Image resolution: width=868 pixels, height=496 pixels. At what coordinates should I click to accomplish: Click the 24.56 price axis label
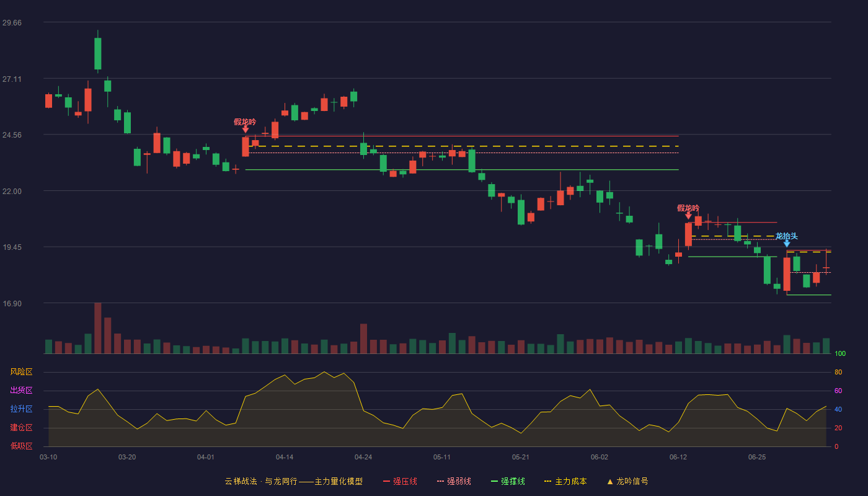pos(12,135)
